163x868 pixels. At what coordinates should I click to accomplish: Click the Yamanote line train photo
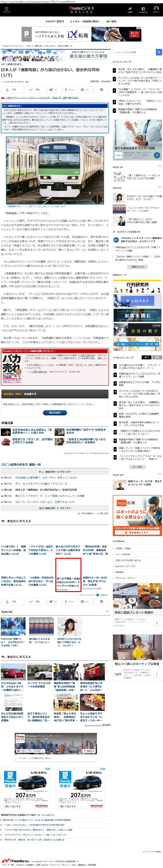55,170
